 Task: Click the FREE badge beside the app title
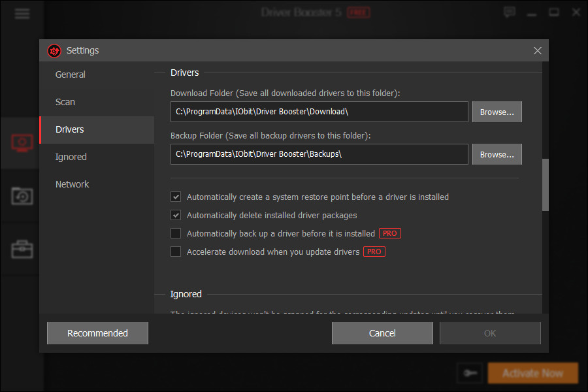click(358, 12)
